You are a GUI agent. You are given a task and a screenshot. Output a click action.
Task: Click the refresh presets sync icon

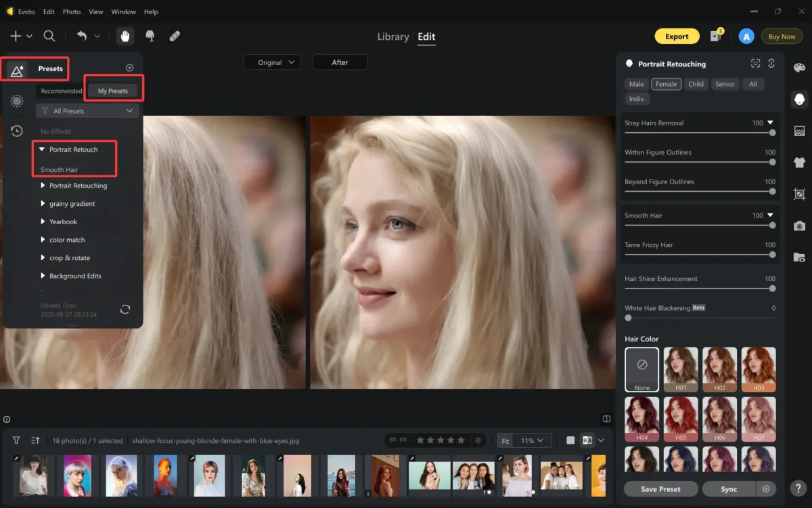[125, 309]
